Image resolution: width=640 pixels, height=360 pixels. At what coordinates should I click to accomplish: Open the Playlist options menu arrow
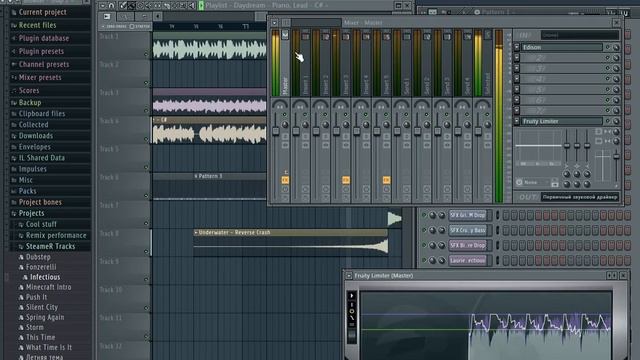pyautogui.click(x=102, y=6)
